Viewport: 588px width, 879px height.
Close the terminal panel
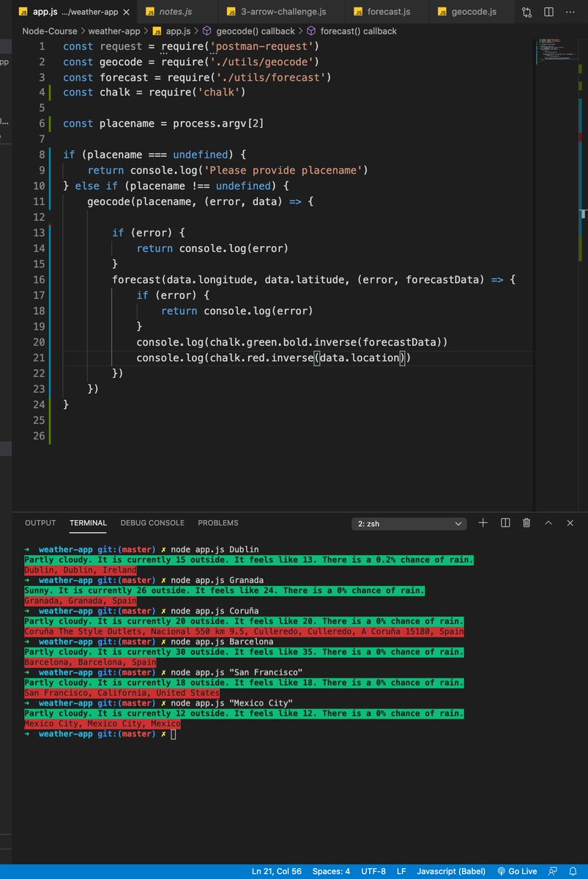pyautogui.click(x=570, y=523)
